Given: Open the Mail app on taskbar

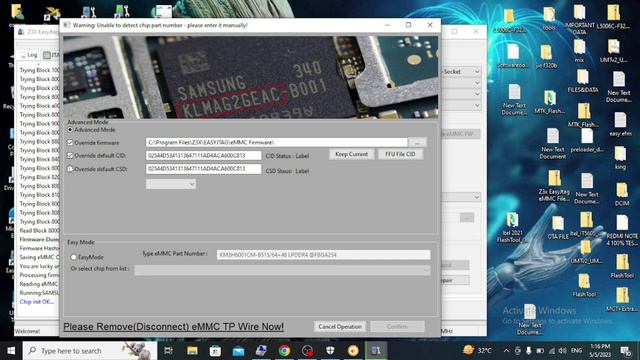Looking at the screenshot, I should pos(238,351).
